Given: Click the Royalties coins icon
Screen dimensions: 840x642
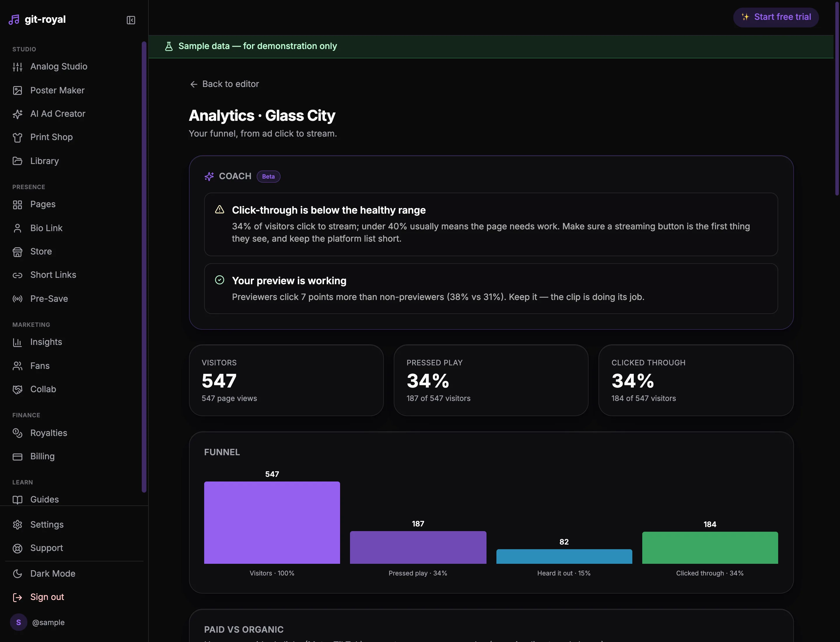Looking at the screenshot, I should coord(17,433).
